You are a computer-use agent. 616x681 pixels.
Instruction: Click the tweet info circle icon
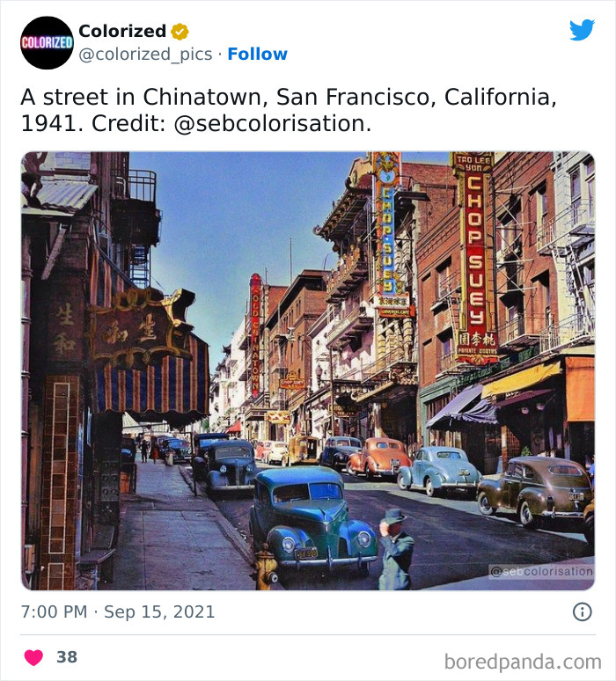coord(582,611)
